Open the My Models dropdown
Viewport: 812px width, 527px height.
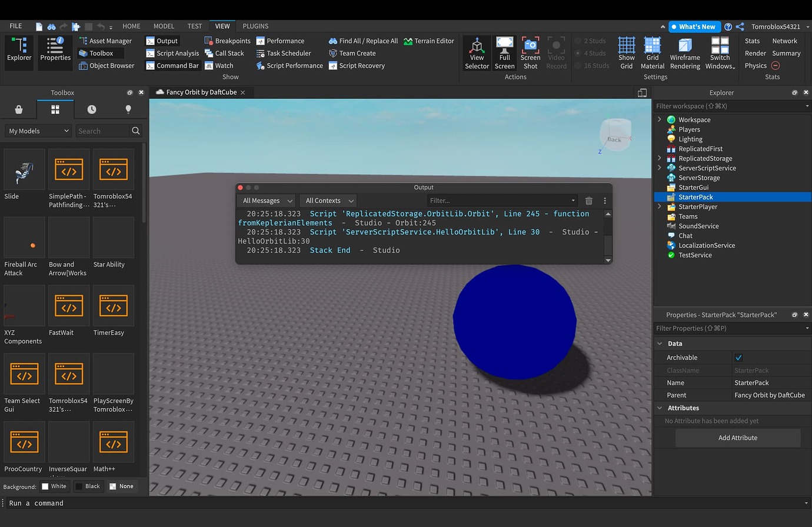[38, 131]
